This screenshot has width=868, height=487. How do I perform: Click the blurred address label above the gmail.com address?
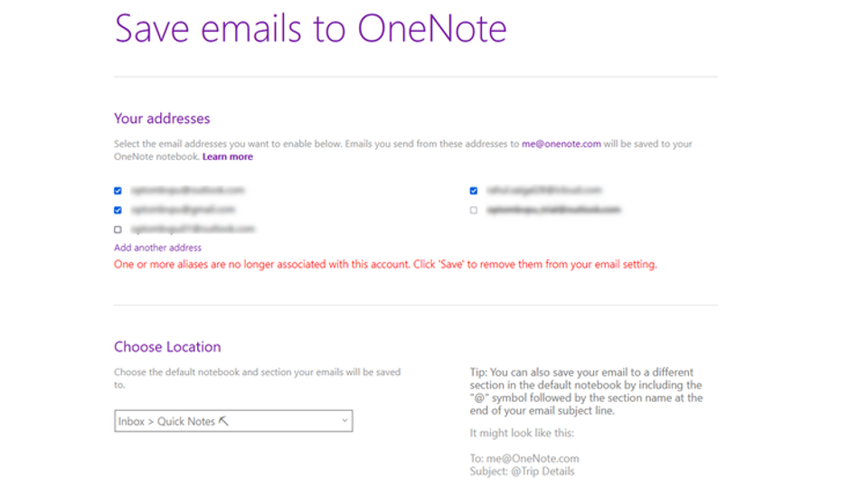(x=188, y=190)
